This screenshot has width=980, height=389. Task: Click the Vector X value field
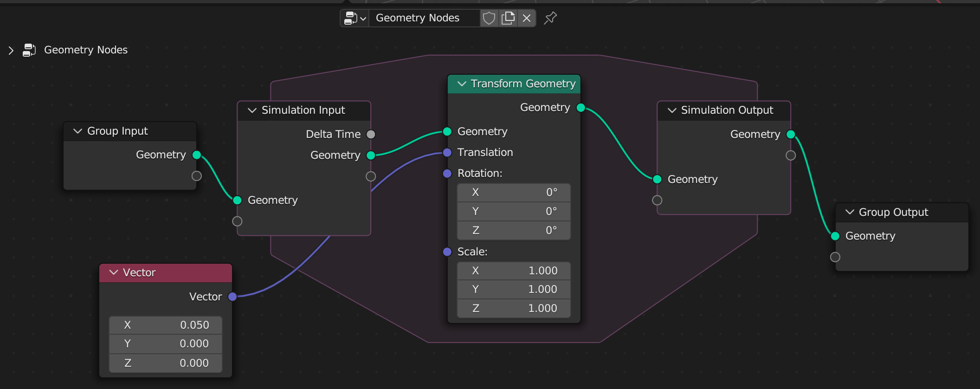click(166, 325)
